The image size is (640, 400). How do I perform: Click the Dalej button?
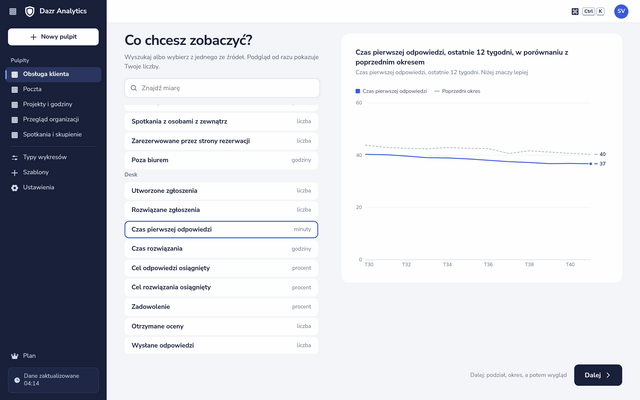pyautogui.click(x=598, y=375)
